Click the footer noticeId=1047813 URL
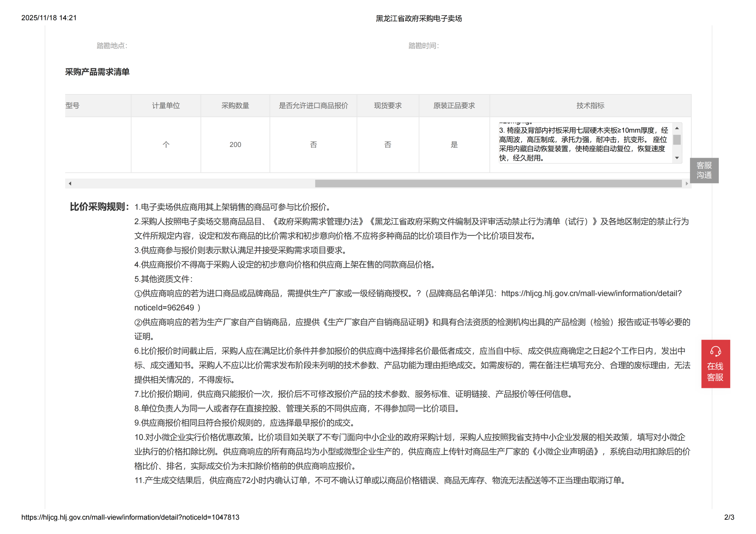 (x=130, y=517)
